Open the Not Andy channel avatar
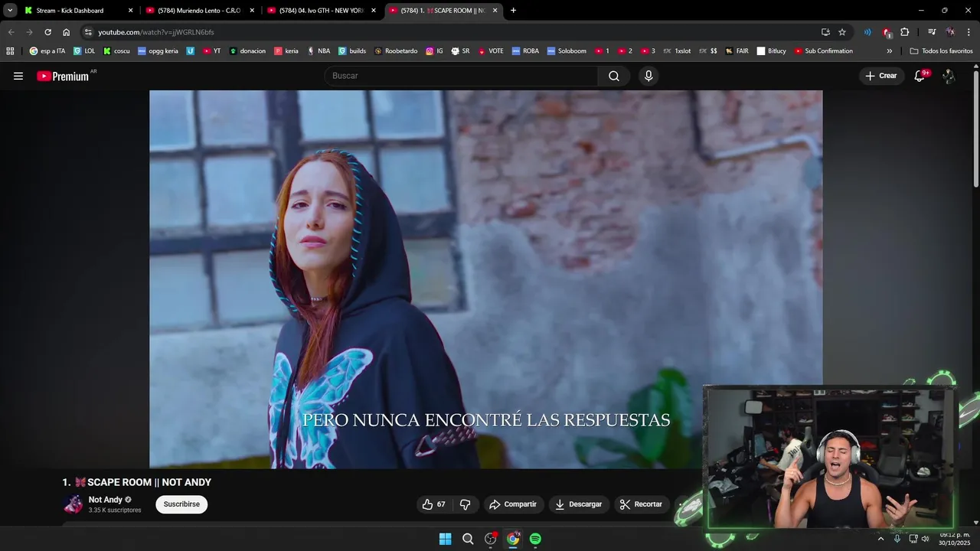The image size is (980, 551). pyautogui.click(x=73, y=504)
